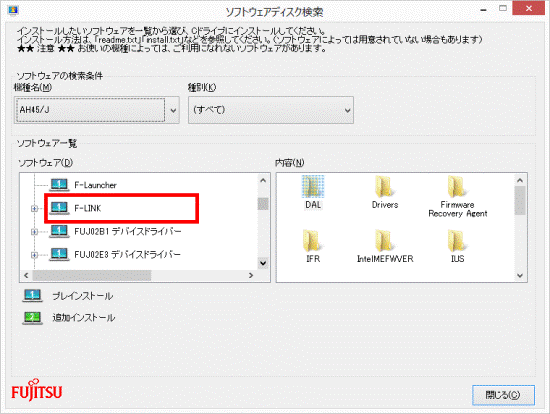Expand the F-LINK tree node

click(x=34, y=209)
